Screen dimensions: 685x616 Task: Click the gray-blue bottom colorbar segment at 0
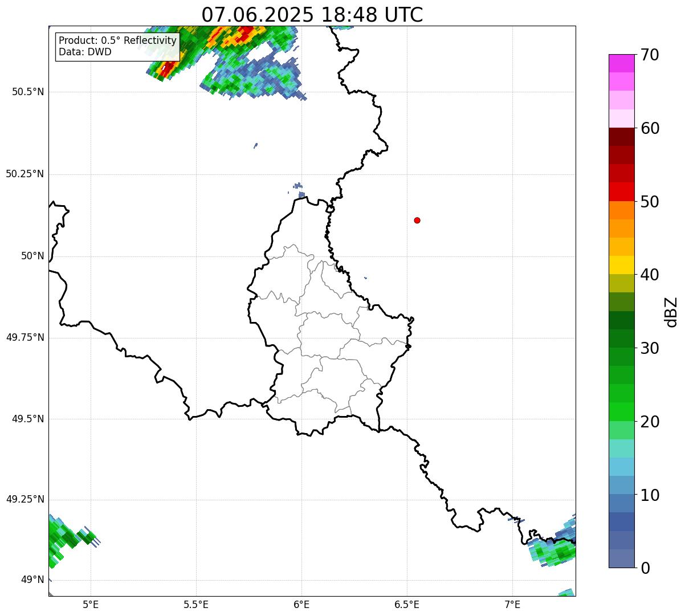point(622,558)
